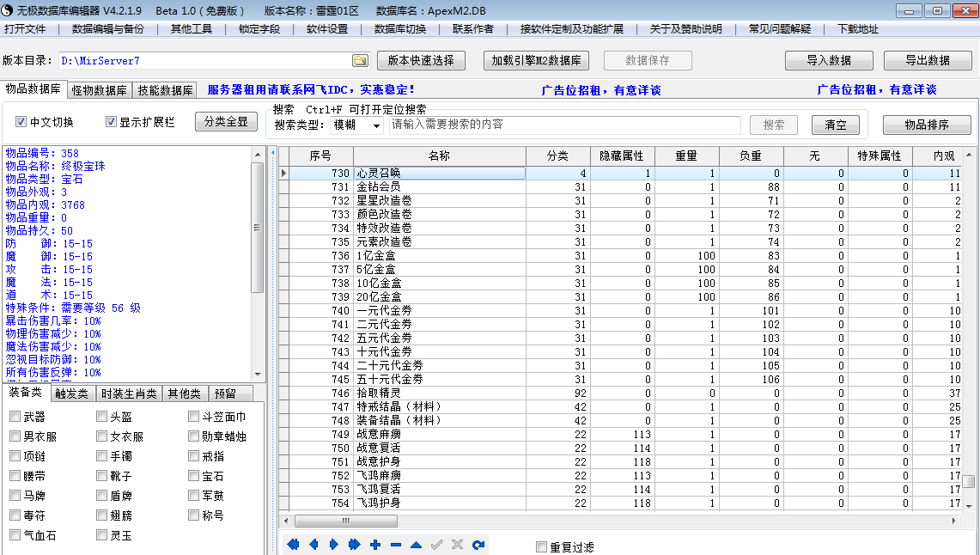
Task: Switch to the 触发类 tab
Action: 71,393
